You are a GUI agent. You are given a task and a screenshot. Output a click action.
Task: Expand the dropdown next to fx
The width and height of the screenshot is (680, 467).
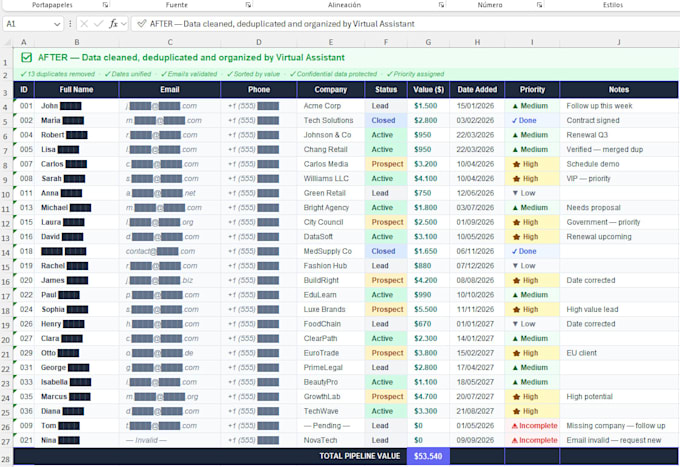(124, 24)
